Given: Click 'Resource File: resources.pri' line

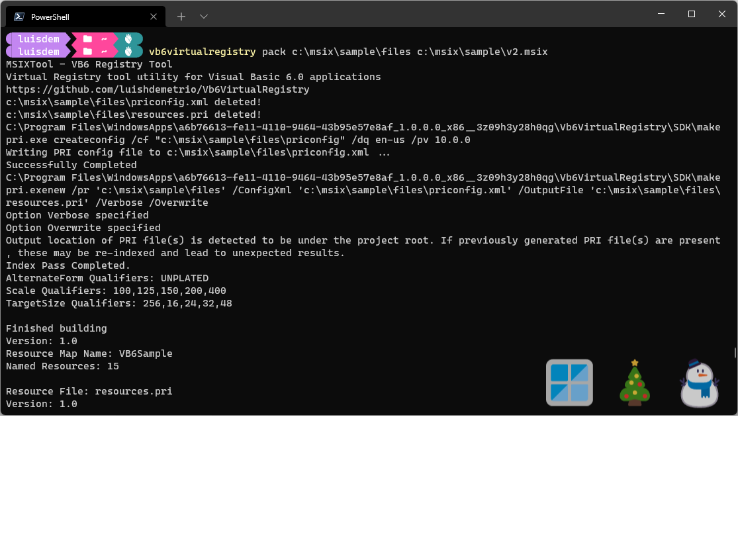Looking at the screenshot, I should click(89, 391).
